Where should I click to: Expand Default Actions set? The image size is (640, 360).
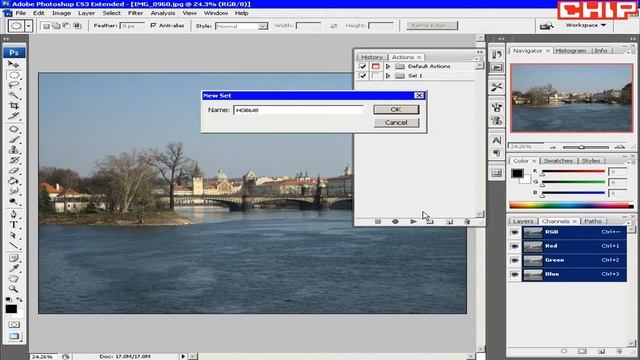[388, 66]
